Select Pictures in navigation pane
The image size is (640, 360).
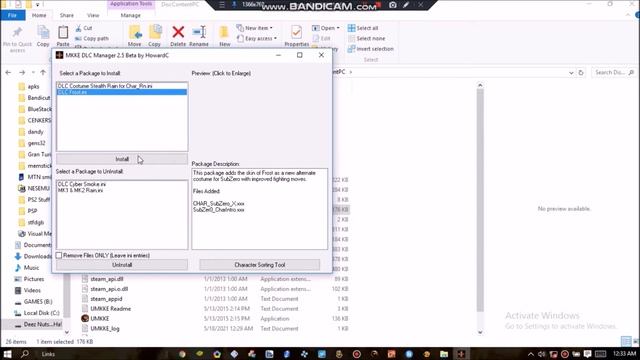click(33, 279)
